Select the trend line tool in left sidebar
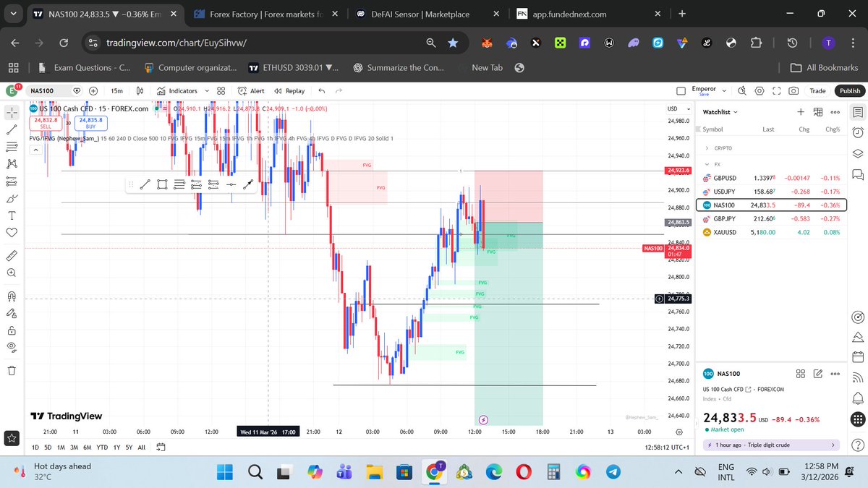This screenshot has width=868, height=488. coord(12,129)
